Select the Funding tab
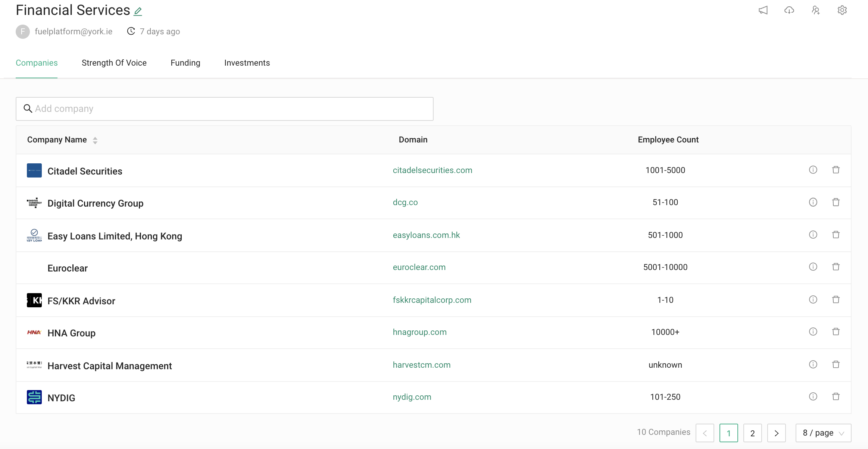The height and width of the screenshot is (449, 868). (x=185, y=63)
